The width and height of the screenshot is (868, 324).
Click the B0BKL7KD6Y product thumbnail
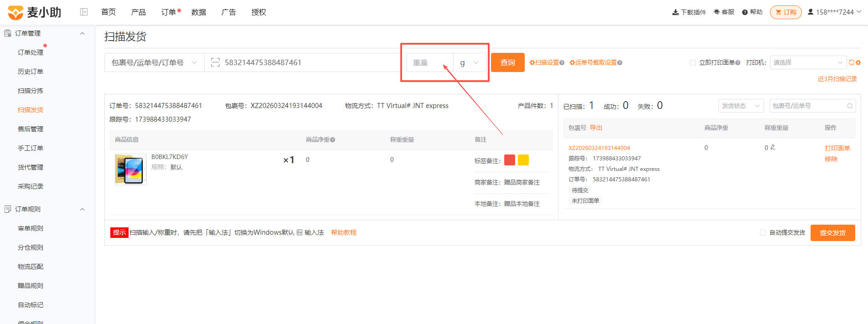coord(131,169)
